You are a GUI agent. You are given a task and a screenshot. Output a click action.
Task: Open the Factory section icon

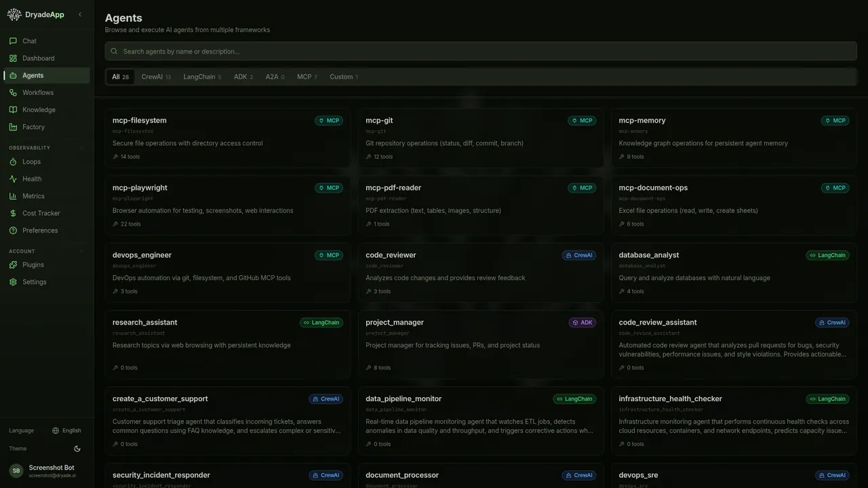[x=13, y=127]
